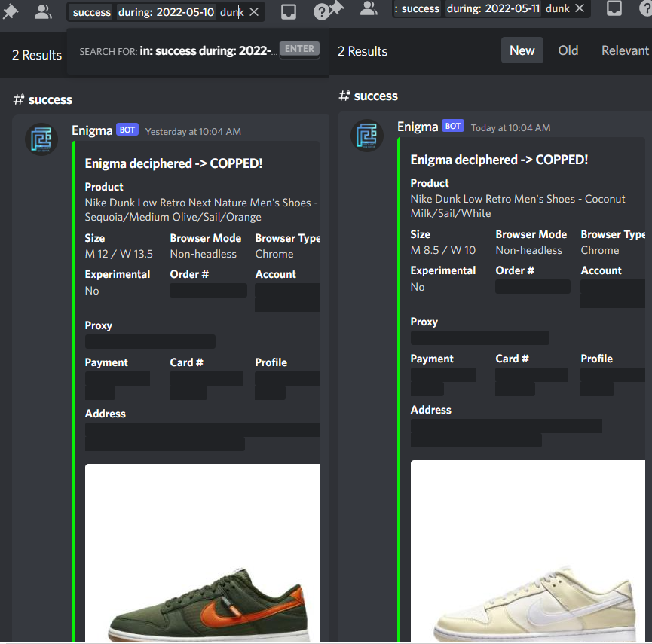Click Enigma bot avatar on Today message
This screenshot has height=644, width=652.
tap(367, 136)
